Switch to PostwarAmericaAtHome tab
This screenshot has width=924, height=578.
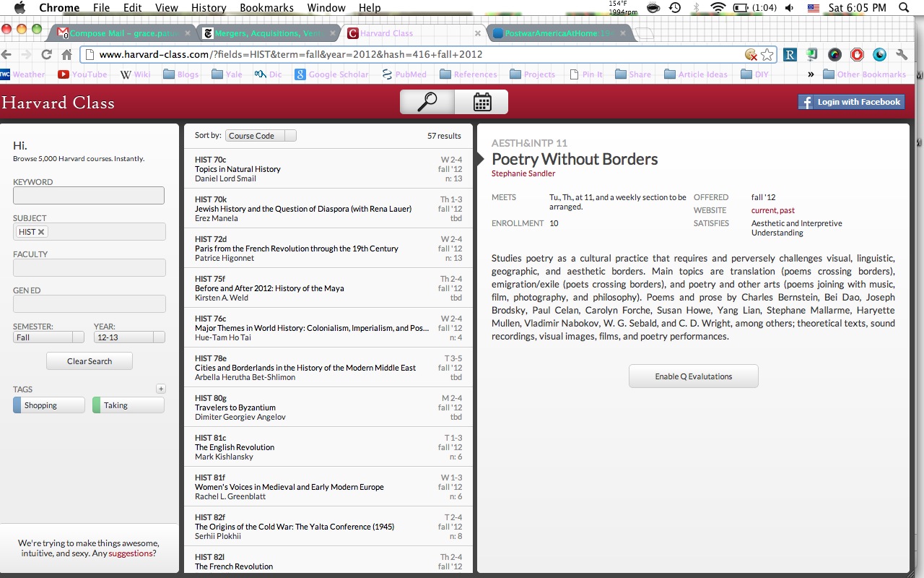coord(559,33)
